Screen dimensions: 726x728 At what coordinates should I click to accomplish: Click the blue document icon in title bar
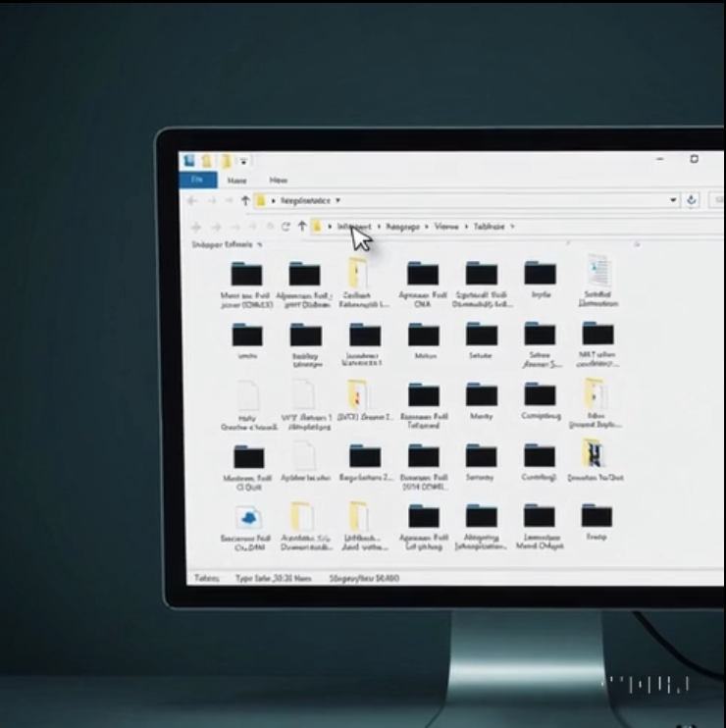point(189,161)
